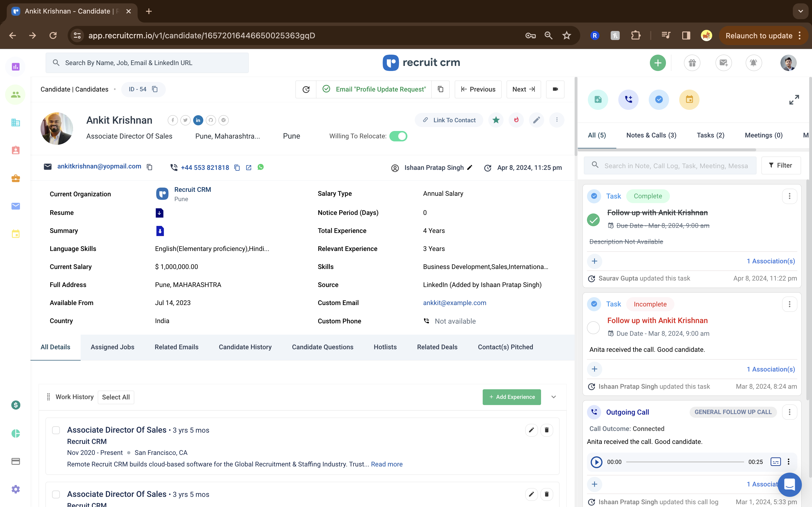This screenshot has width=812, height=507.
Task: Play the call recording
Action: click(x=596, y=462)
